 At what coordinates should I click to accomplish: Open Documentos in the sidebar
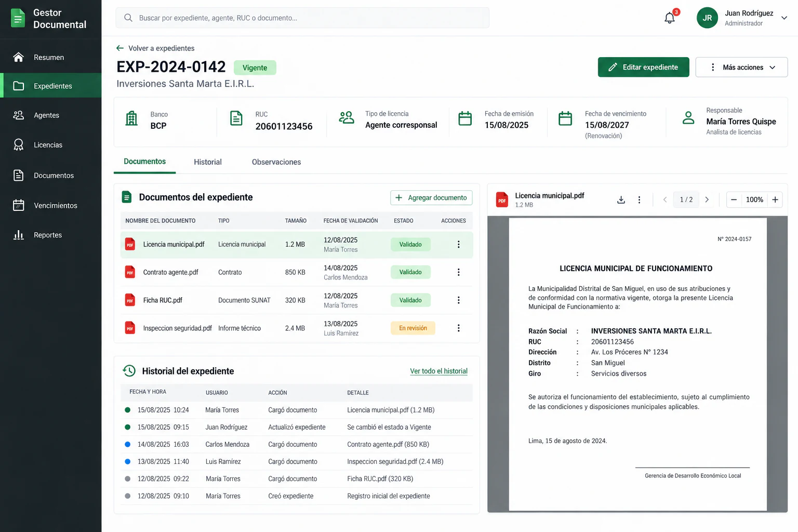tap(50, 175)
